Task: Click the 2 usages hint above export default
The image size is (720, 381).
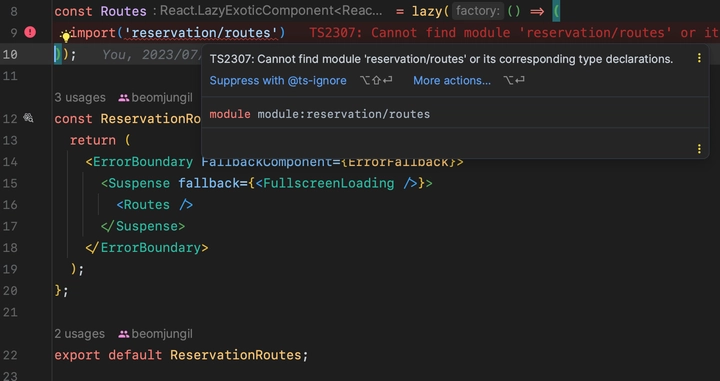Action: [79, 334]
